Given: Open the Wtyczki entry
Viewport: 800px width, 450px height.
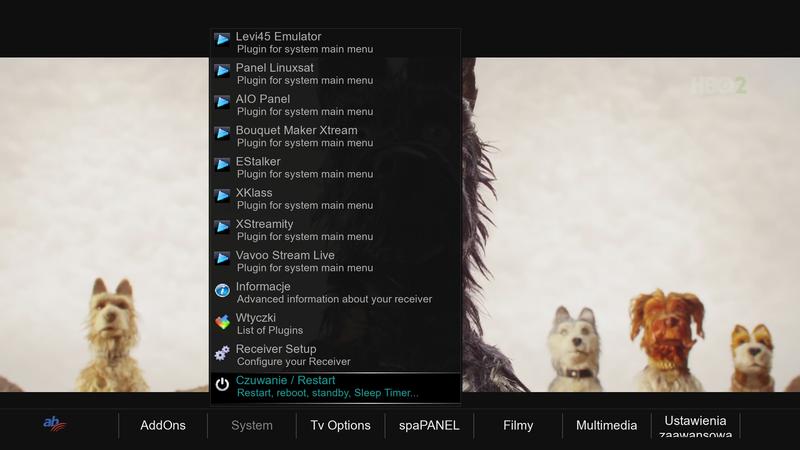Looking at the screenshot, I should [335, 324].
